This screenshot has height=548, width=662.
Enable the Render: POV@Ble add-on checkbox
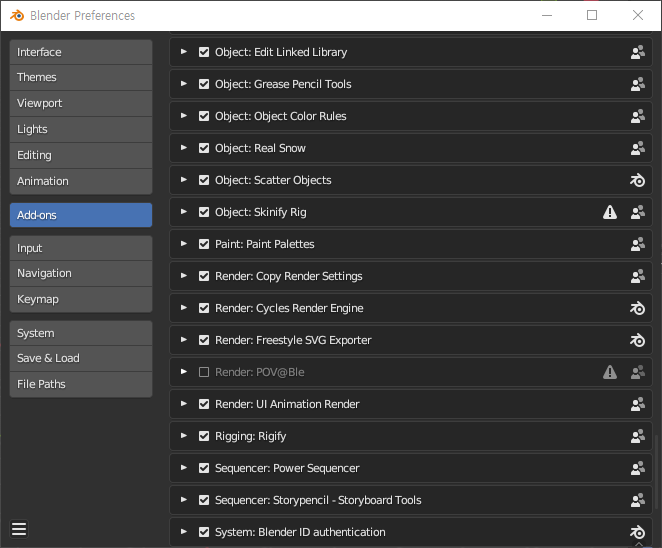(204, 372)
